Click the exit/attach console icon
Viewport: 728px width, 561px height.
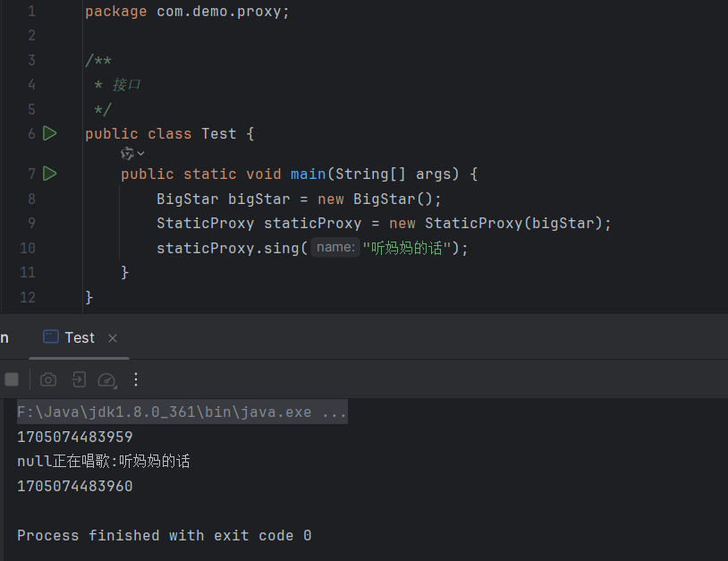coord(79,379)
